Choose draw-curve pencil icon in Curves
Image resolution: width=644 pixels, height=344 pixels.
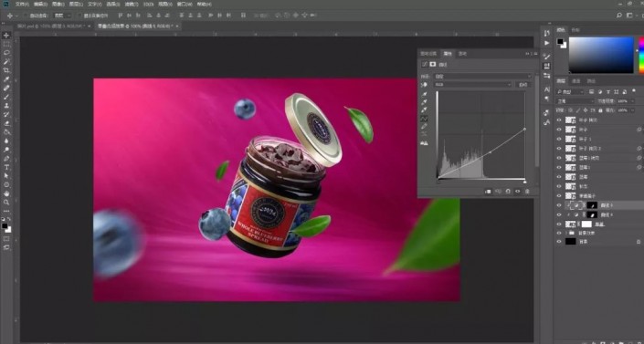[424, 127]
